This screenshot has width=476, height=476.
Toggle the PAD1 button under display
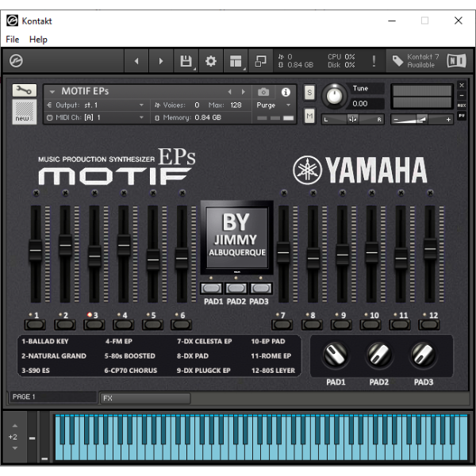click(212, 288)
